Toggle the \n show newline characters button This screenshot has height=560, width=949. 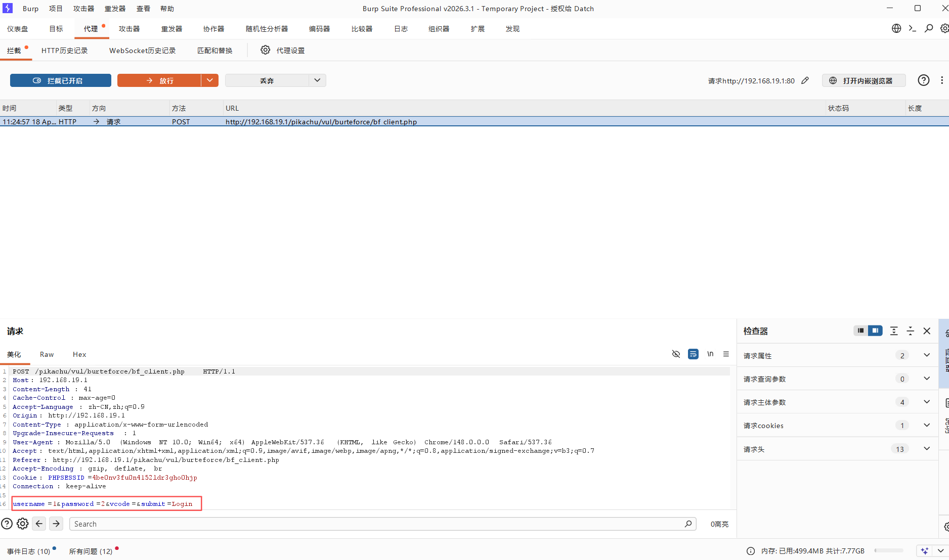click(710, 354)
